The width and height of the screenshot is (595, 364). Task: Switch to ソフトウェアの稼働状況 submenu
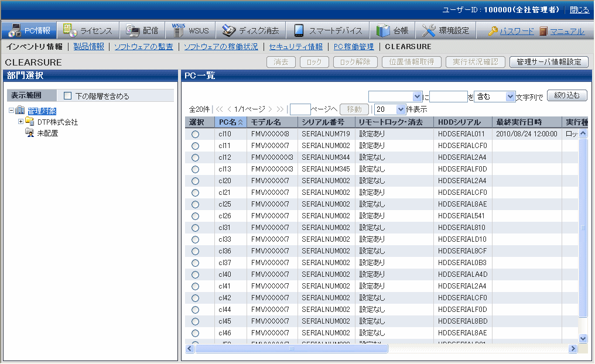pyautogui.click(x=220, y=47)
